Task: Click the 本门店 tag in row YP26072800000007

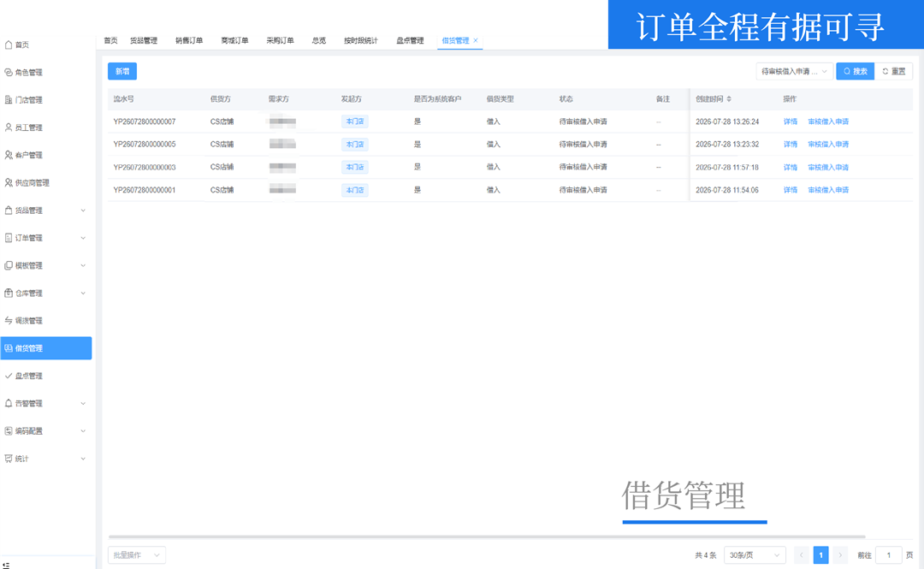Action: 355,122
